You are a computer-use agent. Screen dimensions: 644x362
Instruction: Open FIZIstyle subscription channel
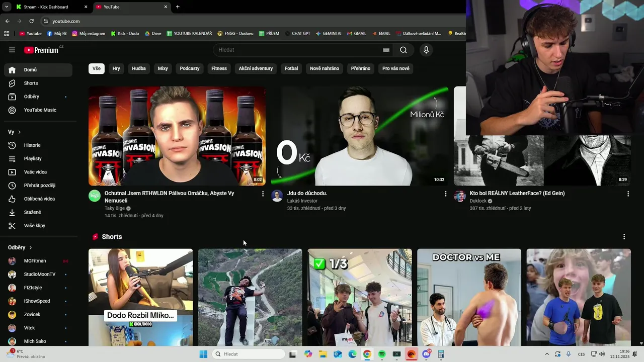pyautogui.click(x=38, y=288)
